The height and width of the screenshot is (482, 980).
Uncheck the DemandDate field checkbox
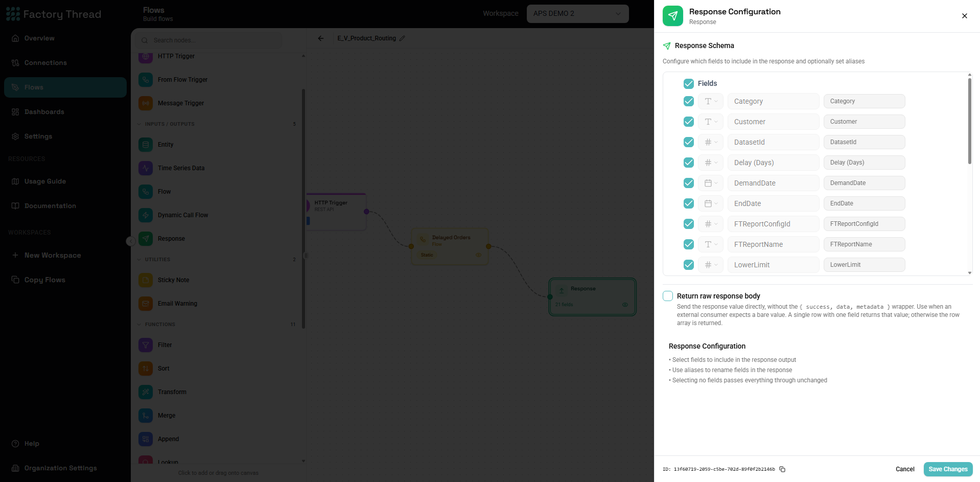click(x=689, y=183)
